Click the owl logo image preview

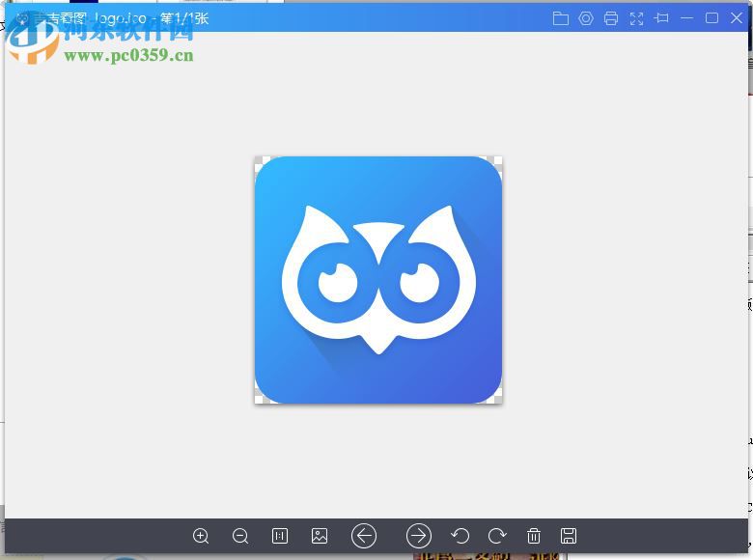point(378,280)
